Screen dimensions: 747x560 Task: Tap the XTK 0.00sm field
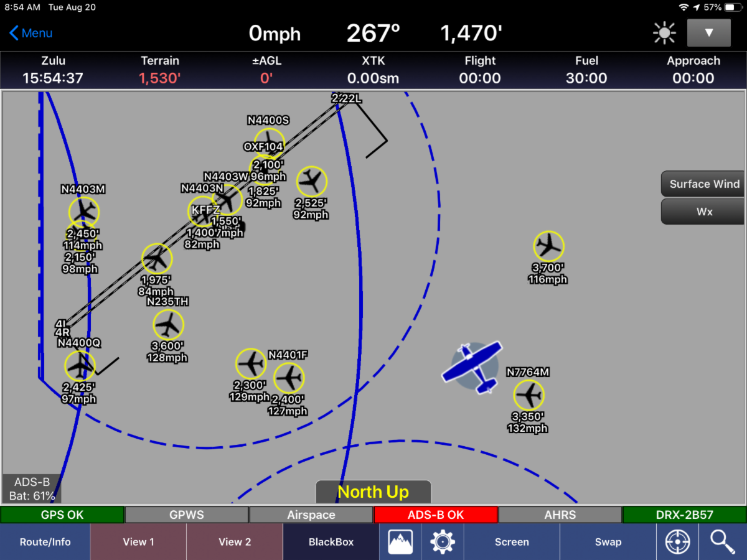(373, 70)
